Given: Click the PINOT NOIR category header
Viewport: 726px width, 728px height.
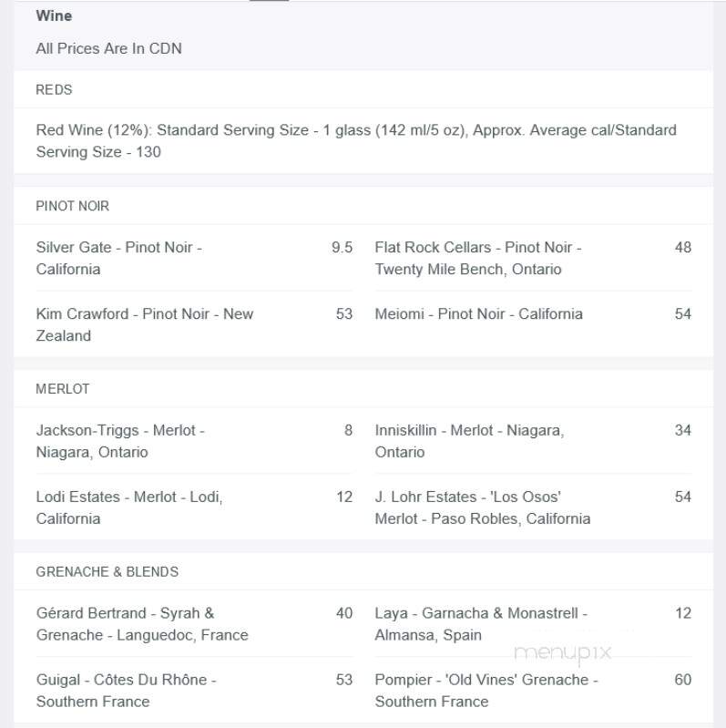Looking at the screenshot, I should (x=72, y=206).
